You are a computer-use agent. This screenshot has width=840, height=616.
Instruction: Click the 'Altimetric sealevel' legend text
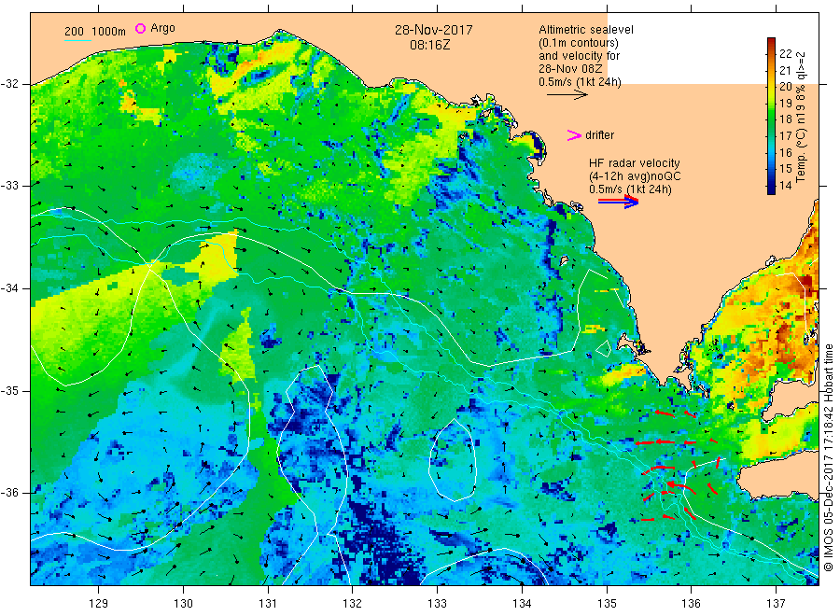click(x=585, y=30)
